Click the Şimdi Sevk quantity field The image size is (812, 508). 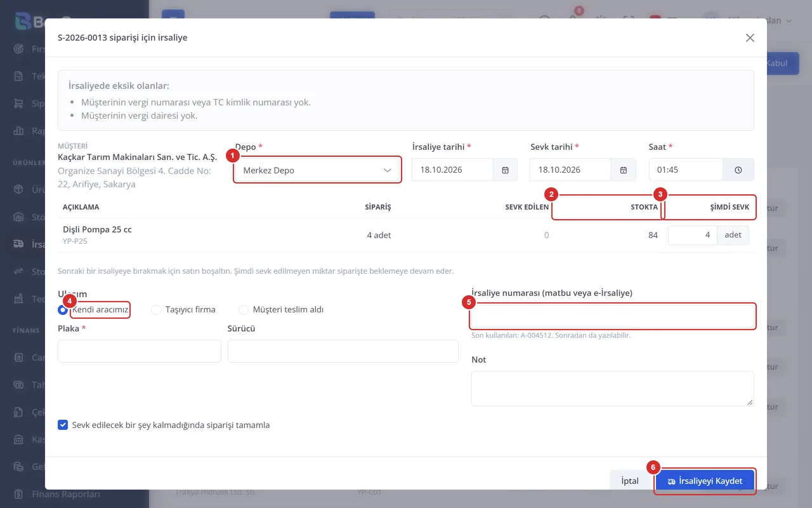tap(693, 235)
